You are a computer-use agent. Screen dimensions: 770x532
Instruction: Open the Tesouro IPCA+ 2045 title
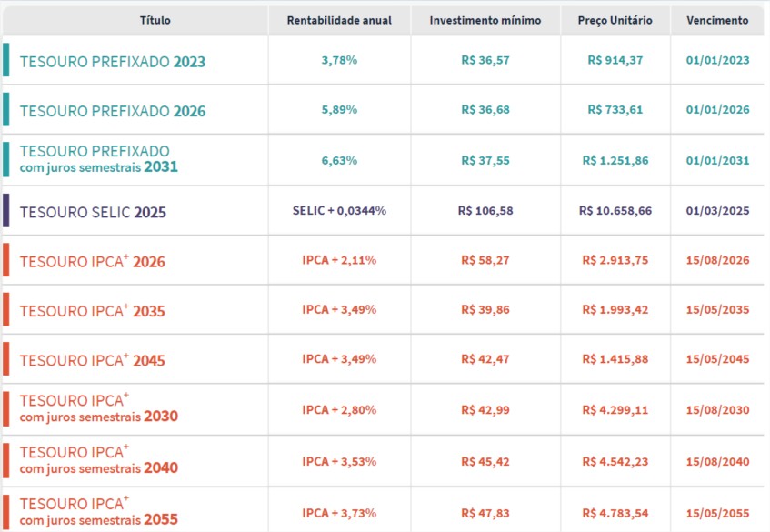click(93, 360)
